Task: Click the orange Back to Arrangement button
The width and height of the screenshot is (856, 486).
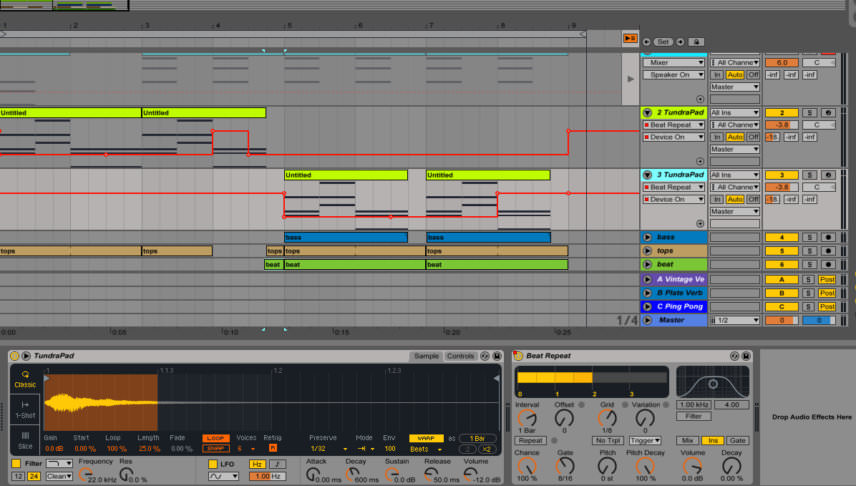Action: (630, 38)
